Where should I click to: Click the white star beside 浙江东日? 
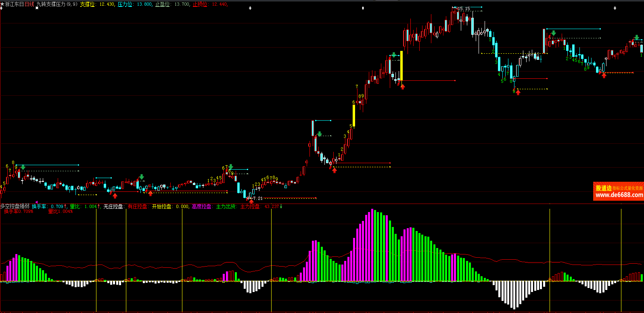pos(2,4)
